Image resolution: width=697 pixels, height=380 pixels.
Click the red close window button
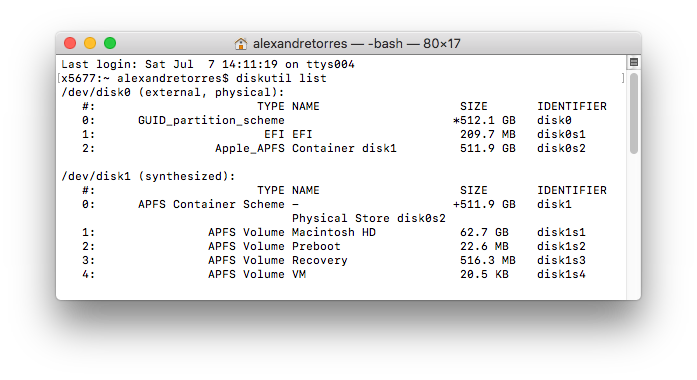(70, 43)
